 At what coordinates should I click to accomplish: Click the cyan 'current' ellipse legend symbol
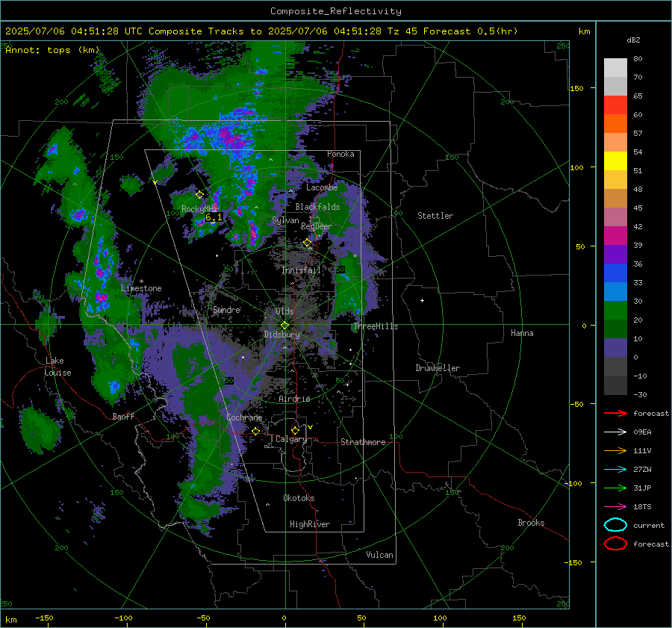(615, 525)
